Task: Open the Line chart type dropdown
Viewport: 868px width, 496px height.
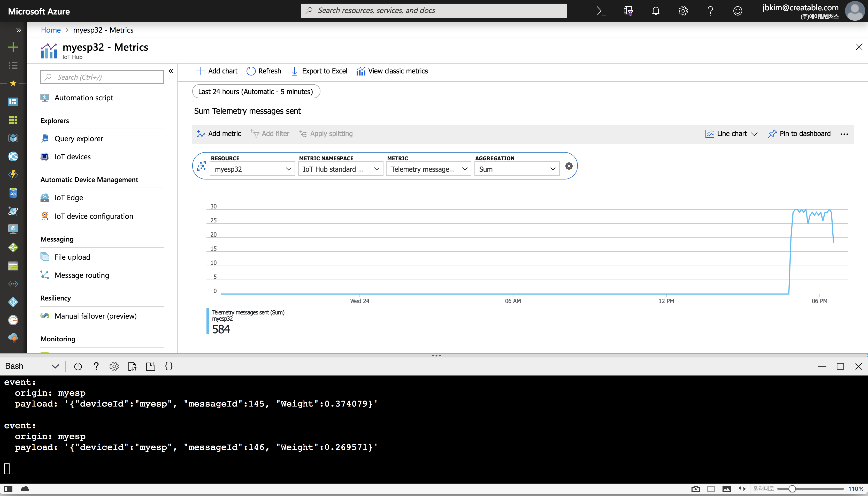Action: [x=731, y=133]
